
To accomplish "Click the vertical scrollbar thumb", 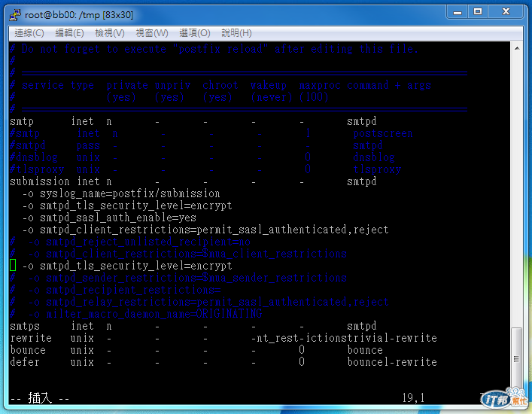I will pos(516,358).
